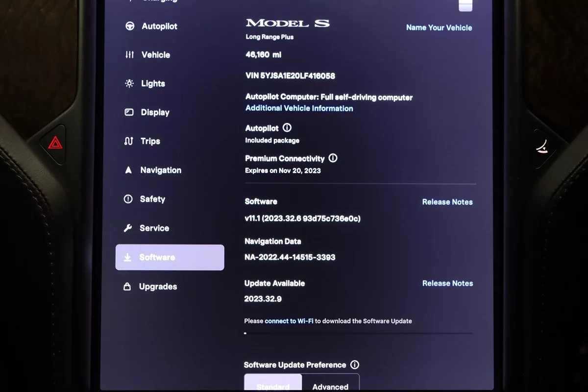Click the Navigation arrow icon
This screenshot has height=392, width=588.
(128, 171)
